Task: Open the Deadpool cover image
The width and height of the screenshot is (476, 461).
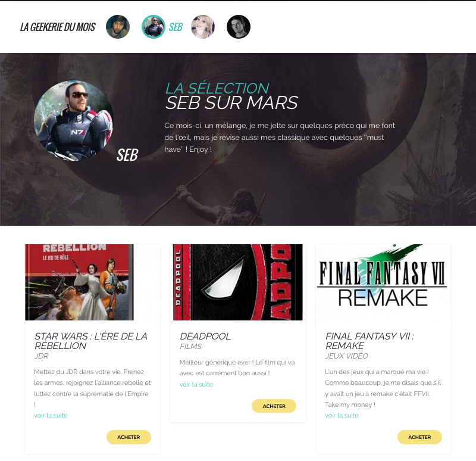Action: (237, 282)
